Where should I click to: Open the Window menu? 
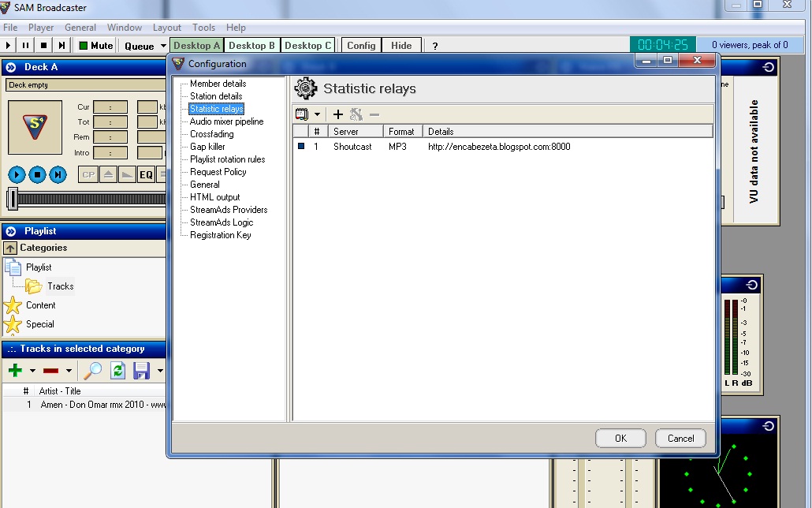point(125,28)
